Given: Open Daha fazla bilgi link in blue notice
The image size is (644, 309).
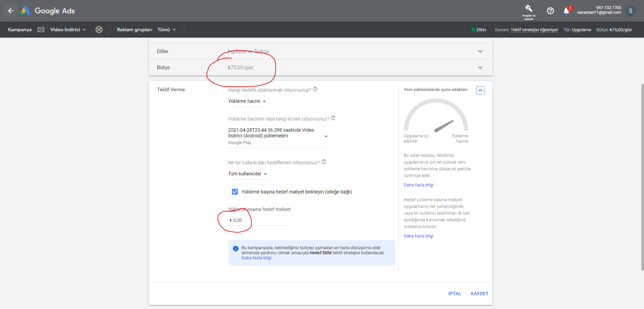Looking at the screenshot, I should tap(257, 258).
